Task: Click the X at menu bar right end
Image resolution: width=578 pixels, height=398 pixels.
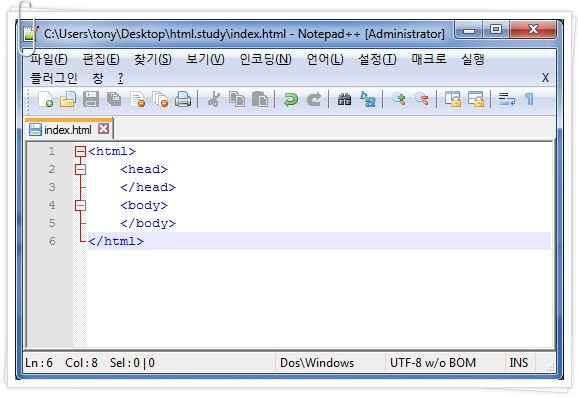Action: pos(545,78)
